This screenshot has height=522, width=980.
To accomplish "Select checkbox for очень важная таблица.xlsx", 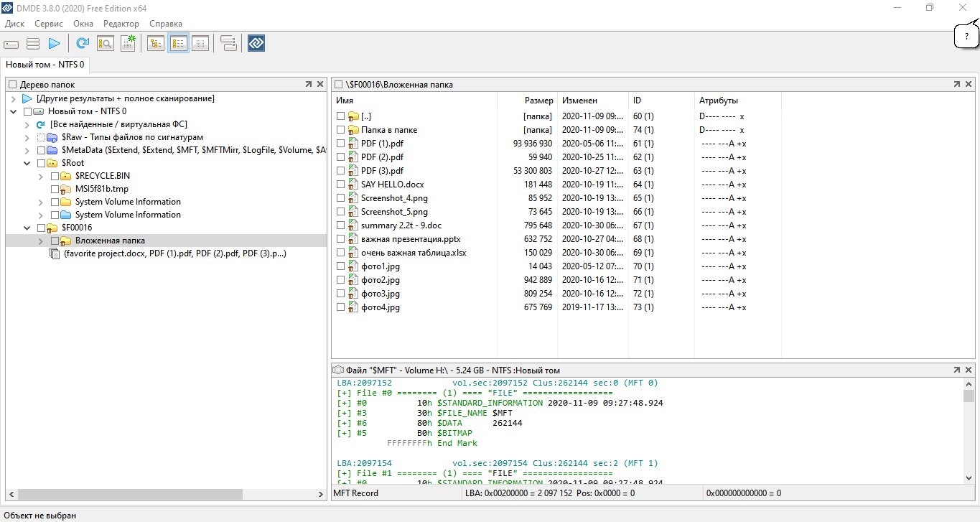I will click(340, 253).
